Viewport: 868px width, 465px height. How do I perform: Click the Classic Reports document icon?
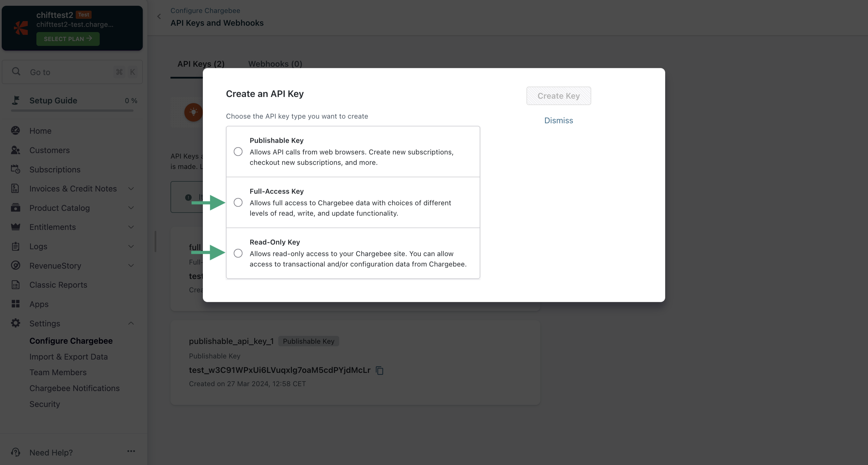(x=16, y=285)
